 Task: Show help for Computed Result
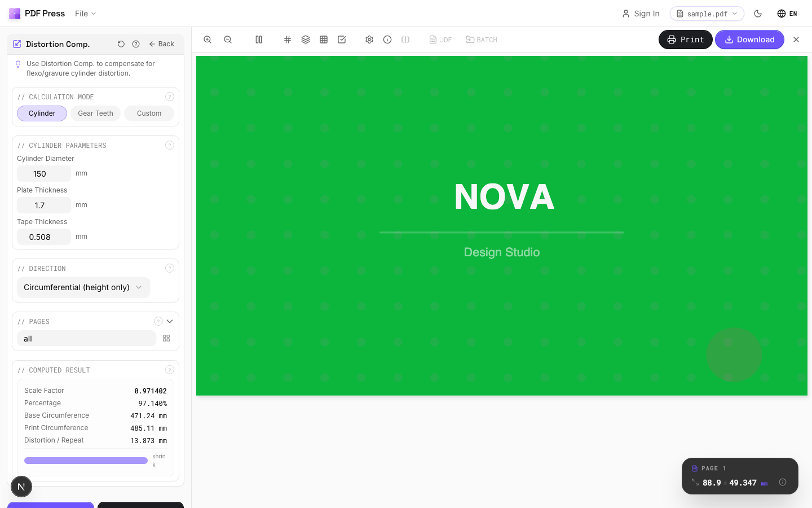coord(169,370)
